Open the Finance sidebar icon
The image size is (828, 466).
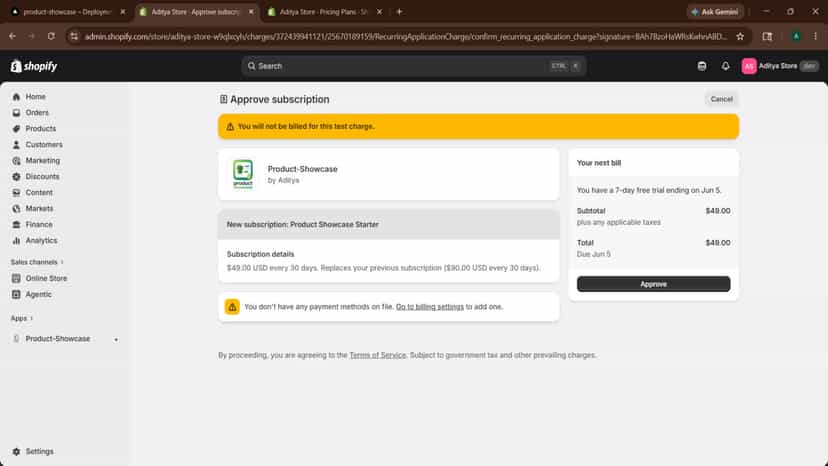pyautogui.click(x=16, y=225)
